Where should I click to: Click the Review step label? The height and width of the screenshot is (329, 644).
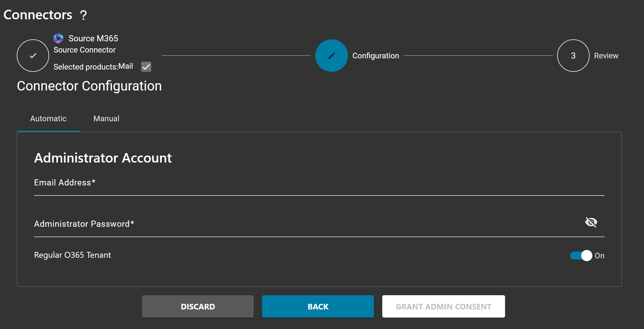(x=606, y=56)
